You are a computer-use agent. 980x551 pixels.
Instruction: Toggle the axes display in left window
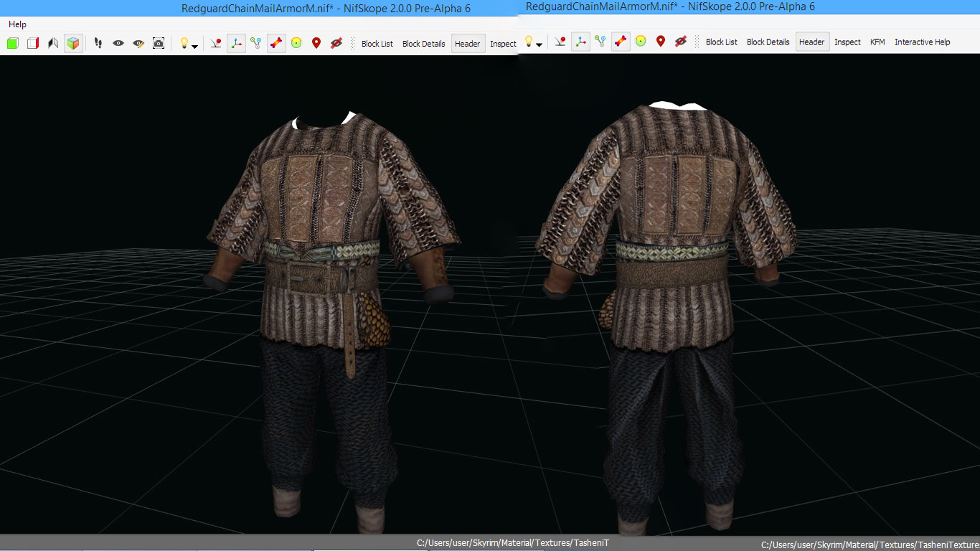tap(236, 43)
